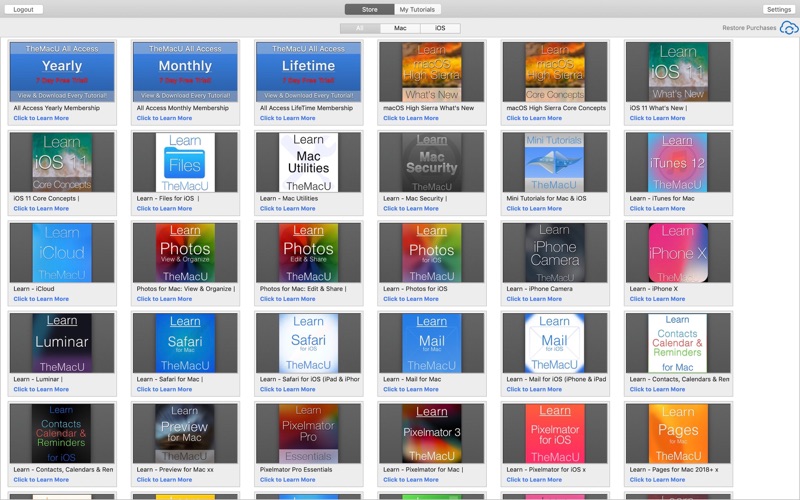
Task: Click the "Learn - iPhone X" title
Action: click(x=654, y=288)
